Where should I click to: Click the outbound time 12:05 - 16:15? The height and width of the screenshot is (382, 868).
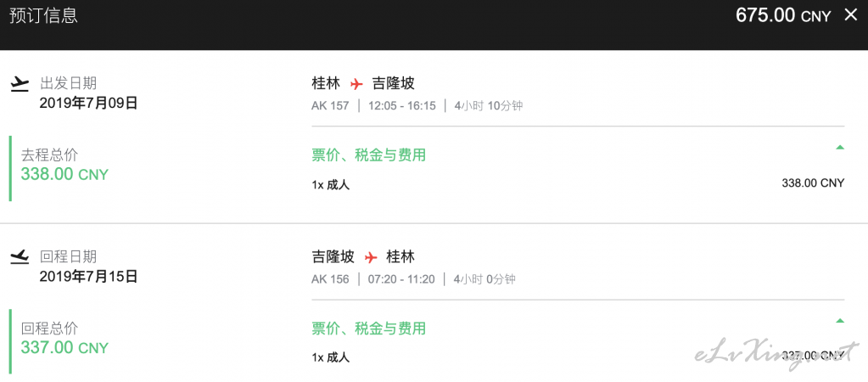click(402, 106)
